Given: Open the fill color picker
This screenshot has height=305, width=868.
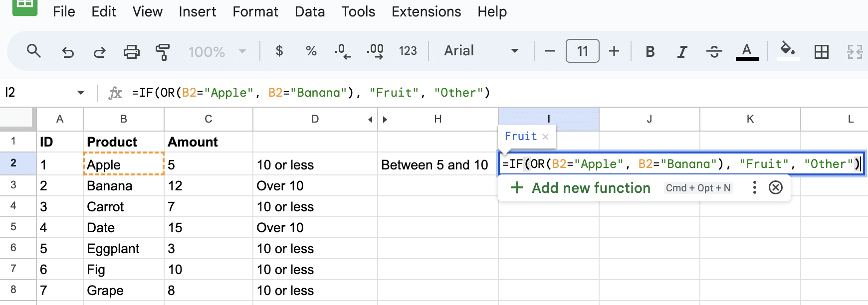Looking at the screenshot, I should point(788,51).
